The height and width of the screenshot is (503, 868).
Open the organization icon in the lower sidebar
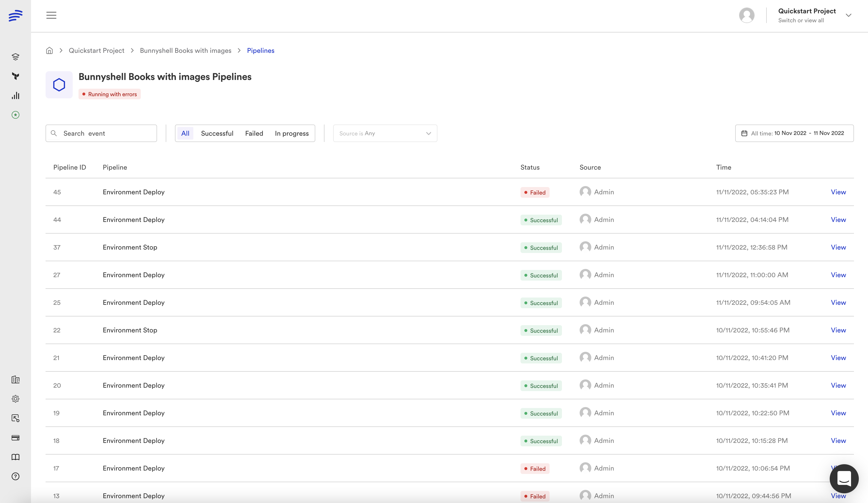pos(16,380)
